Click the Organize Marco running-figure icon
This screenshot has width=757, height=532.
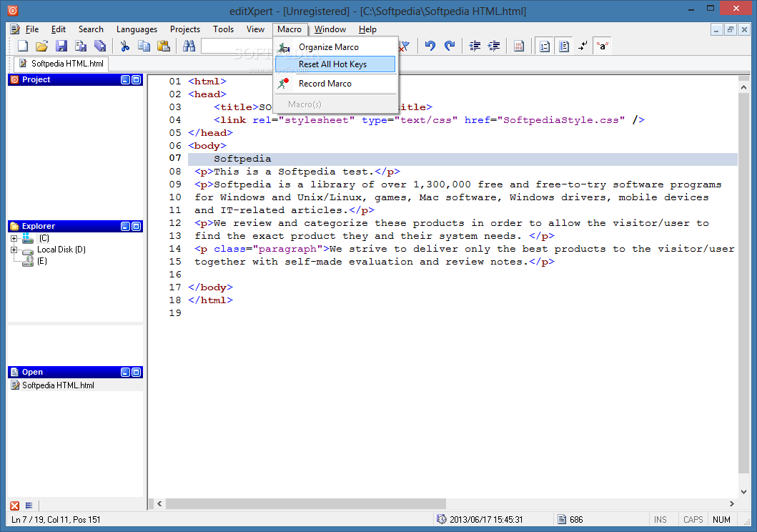(284, 46)
